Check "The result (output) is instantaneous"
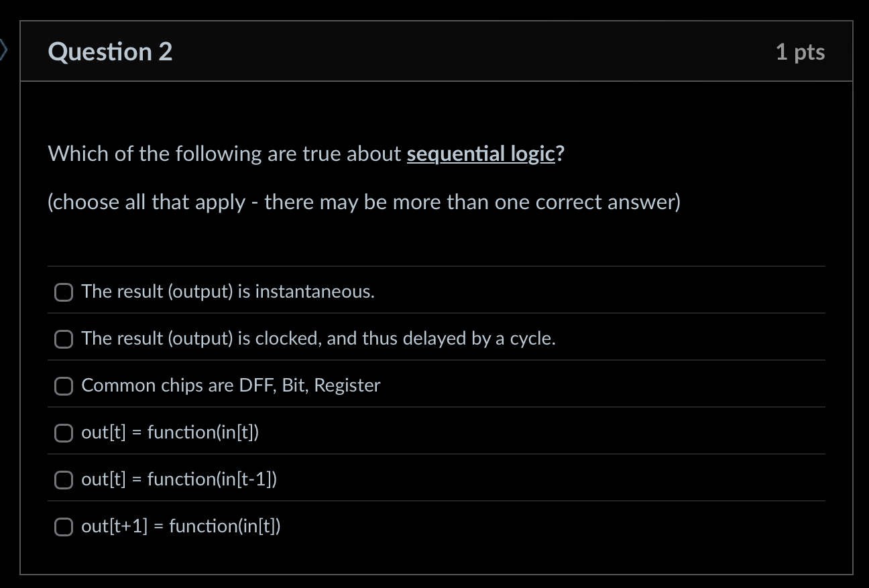869x588 pixels. pos(63,292)
